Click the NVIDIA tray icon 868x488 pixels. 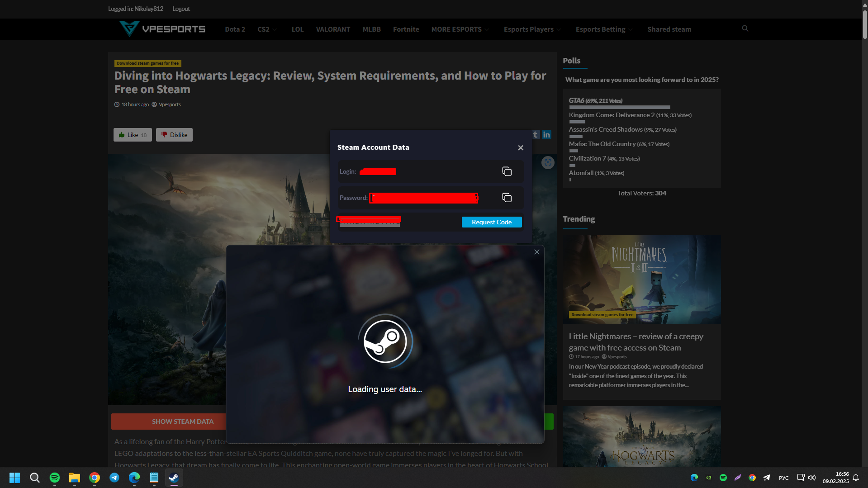tap(708, 478)
